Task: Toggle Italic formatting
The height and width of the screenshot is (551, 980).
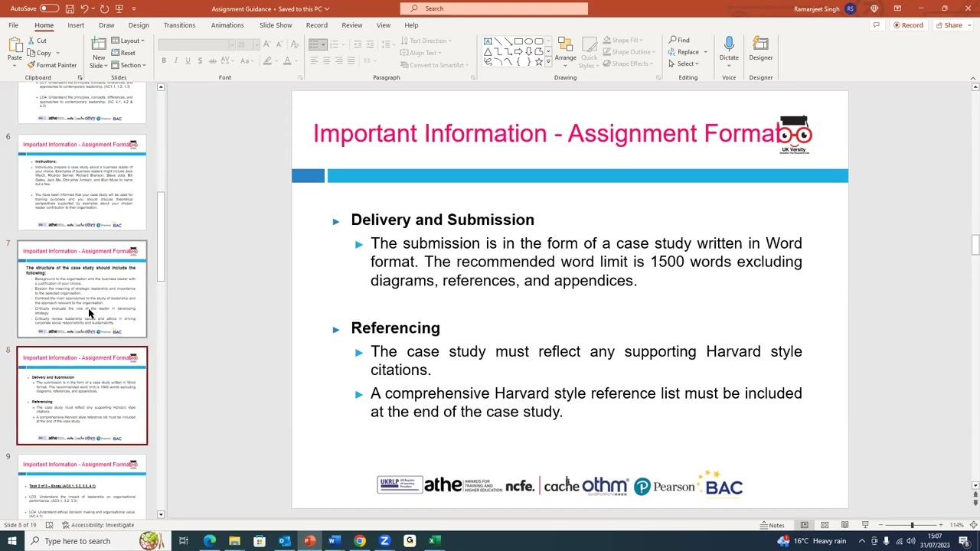Action: (x=175, y=61)
